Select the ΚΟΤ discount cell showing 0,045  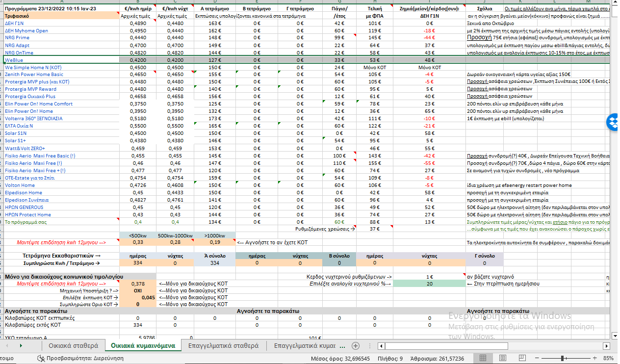(x=138, y=297)
